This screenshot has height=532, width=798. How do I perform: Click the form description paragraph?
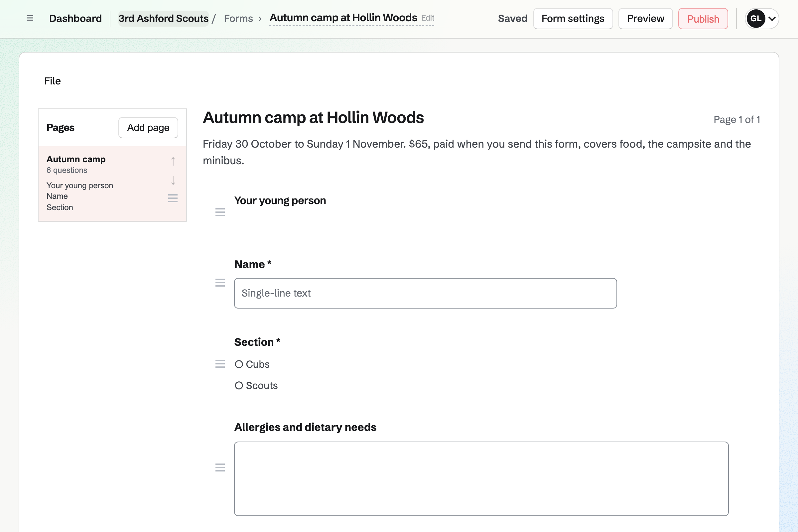pyautogui.click(x=477, y=152)
